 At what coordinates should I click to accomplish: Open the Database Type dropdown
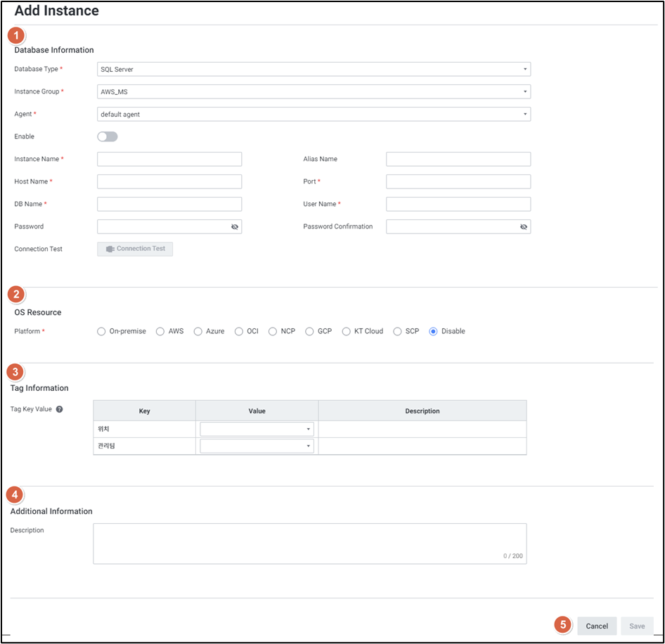pyautogui.click(x=314, y=70)
